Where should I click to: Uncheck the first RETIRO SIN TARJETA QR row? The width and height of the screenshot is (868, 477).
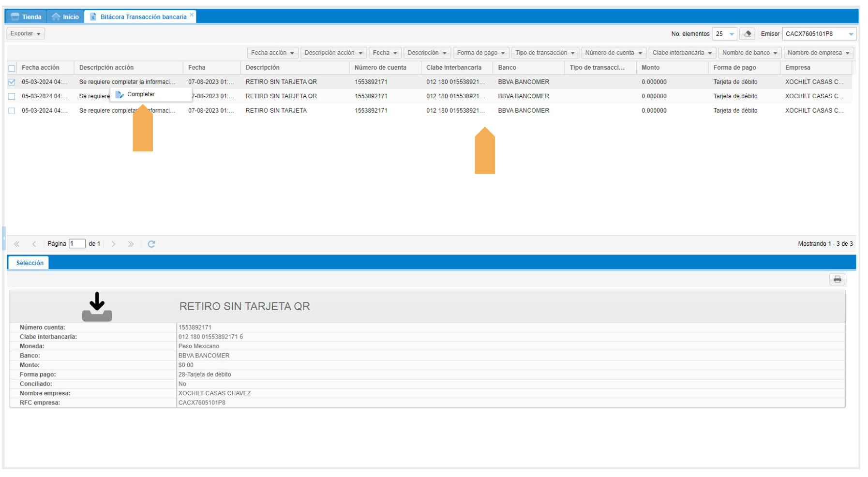click(12, 82)
